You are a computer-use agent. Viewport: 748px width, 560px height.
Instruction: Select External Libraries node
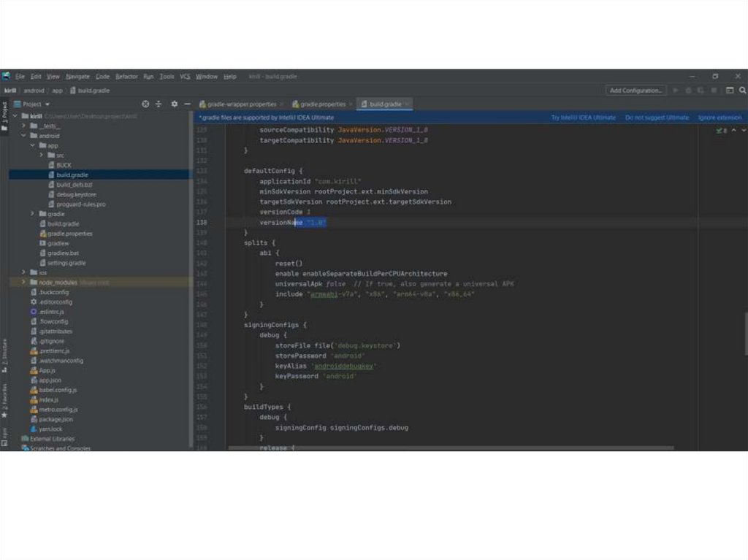pos(48,439)
